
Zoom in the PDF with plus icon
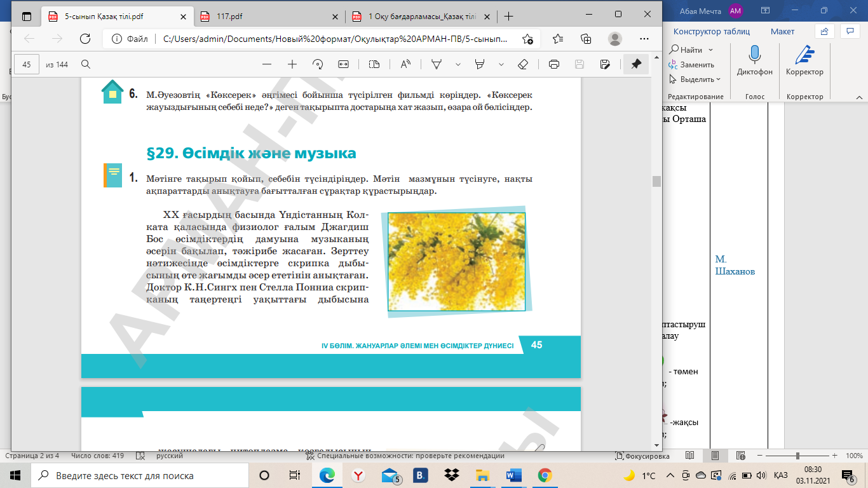pyautogui.click(x=292, y=64)
